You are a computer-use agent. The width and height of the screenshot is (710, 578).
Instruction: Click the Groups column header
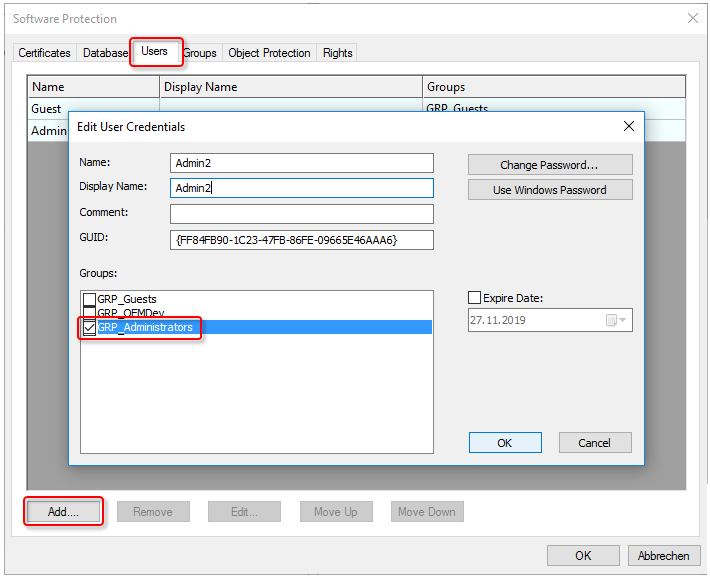point(554,87)
